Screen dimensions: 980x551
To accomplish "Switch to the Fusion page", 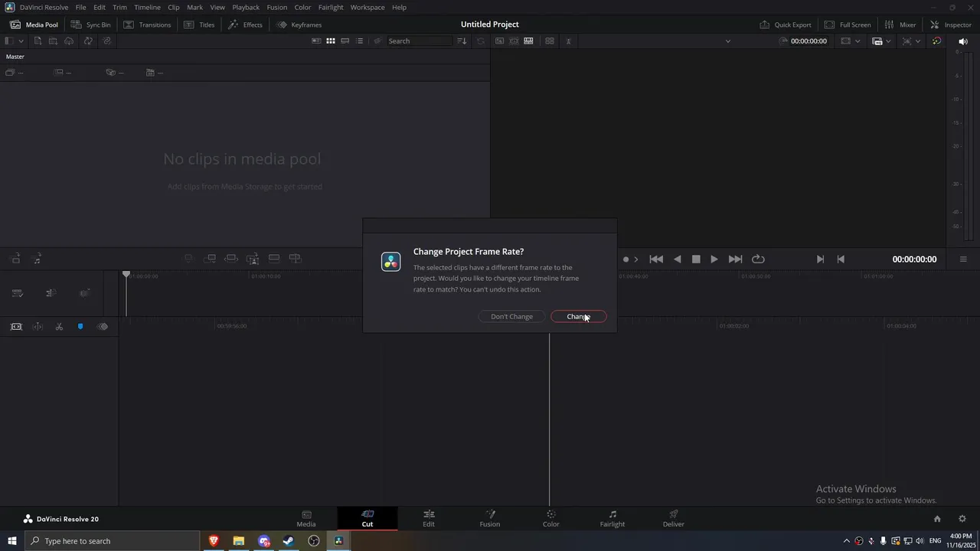I will [x=490, y=518].
